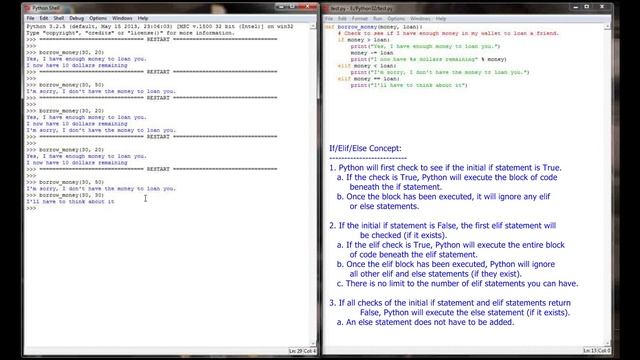The width and height of the screenshot is (640, 360).
Task: Minimize the Python Shell window
Action: pos(280,7)
